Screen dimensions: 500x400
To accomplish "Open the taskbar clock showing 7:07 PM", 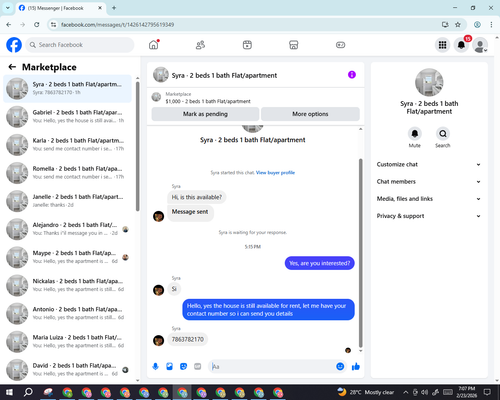I will [467, 392].
